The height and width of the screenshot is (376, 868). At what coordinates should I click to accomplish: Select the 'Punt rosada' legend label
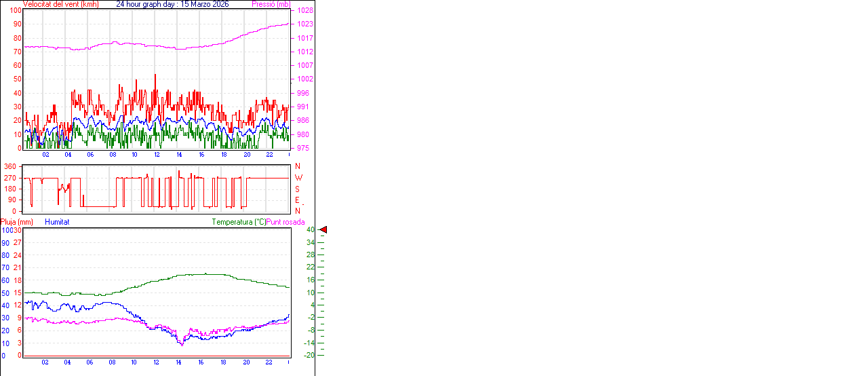point(285,222)
